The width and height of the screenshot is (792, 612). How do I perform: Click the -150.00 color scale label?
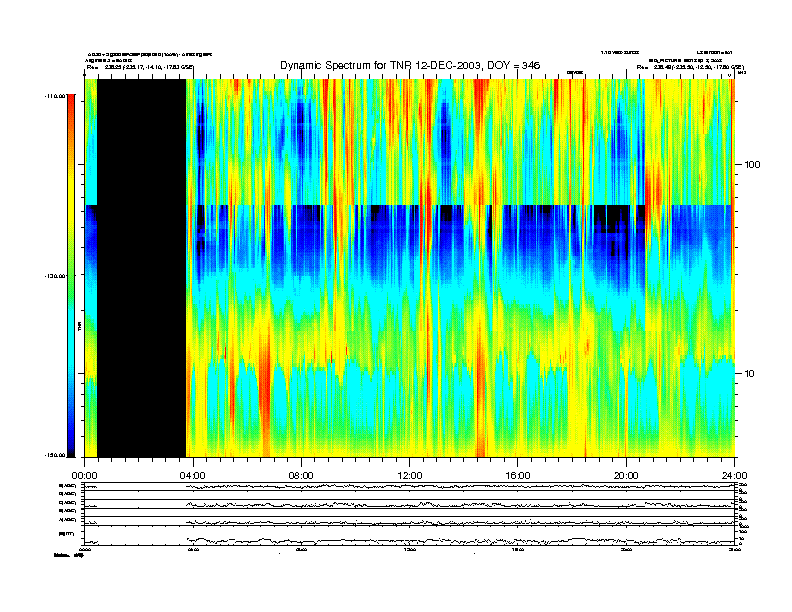[56, 455]
